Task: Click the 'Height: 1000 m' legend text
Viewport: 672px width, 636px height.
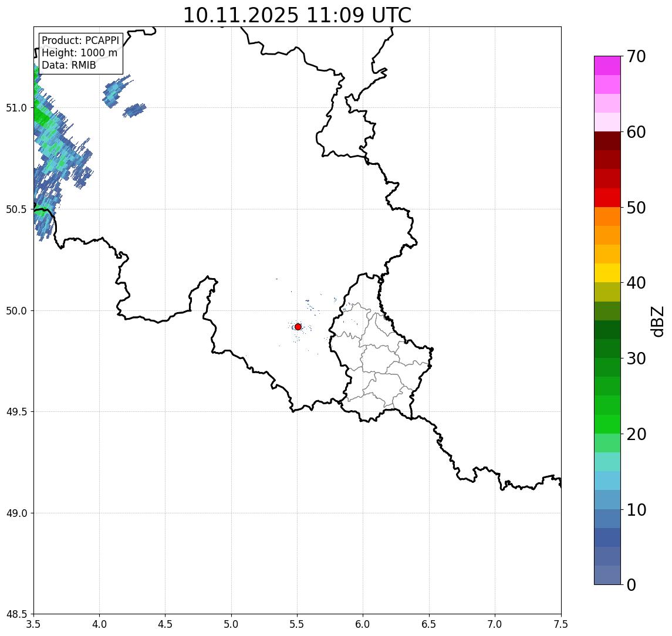Action: [79, 53]
